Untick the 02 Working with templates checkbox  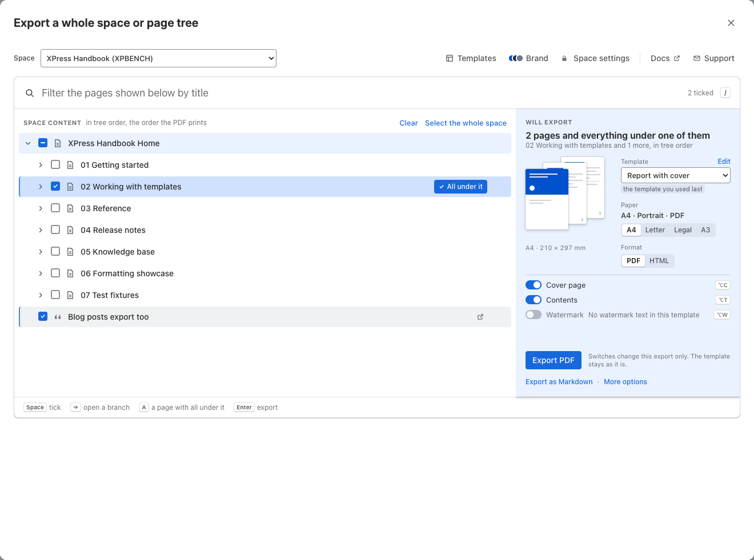click(55, 186)
